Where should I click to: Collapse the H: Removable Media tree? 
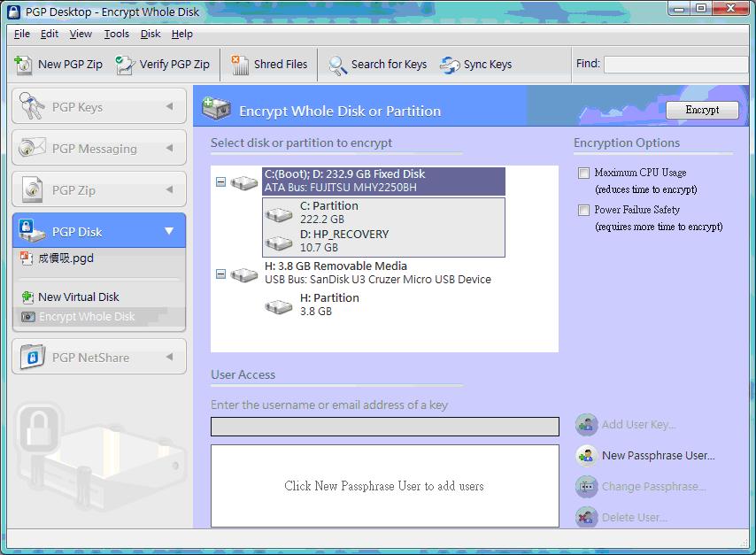click(x=220, y=274)
